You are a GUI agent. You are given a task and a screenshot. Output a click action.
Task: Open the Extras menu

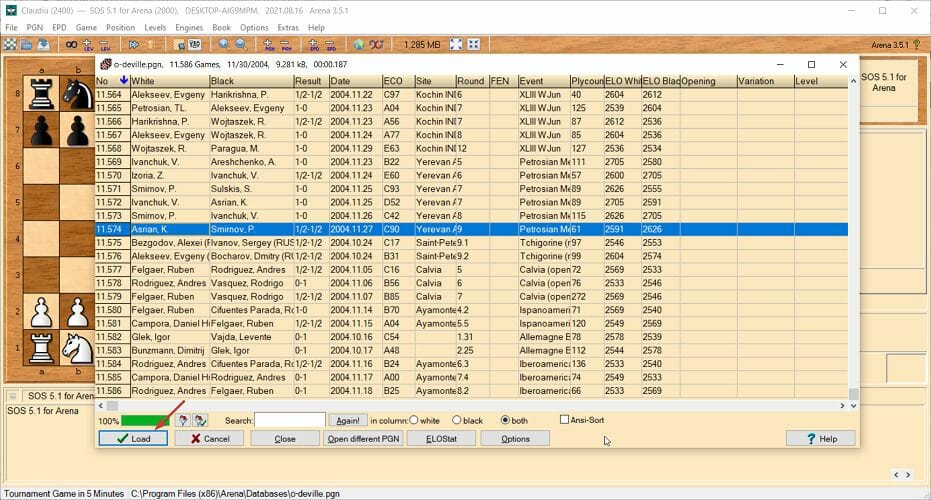pos(288,27)
